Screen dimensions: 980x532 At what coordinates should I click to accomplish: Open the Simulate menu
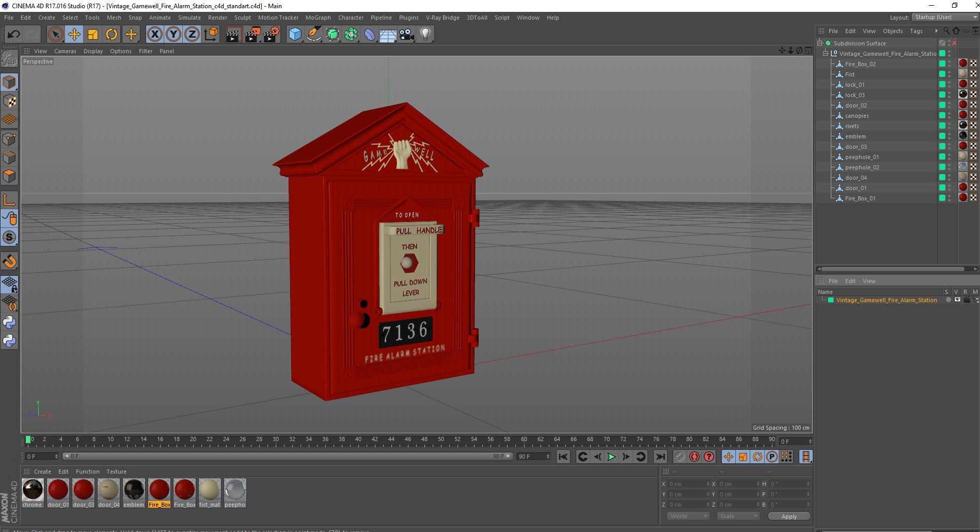click(189, 18)
